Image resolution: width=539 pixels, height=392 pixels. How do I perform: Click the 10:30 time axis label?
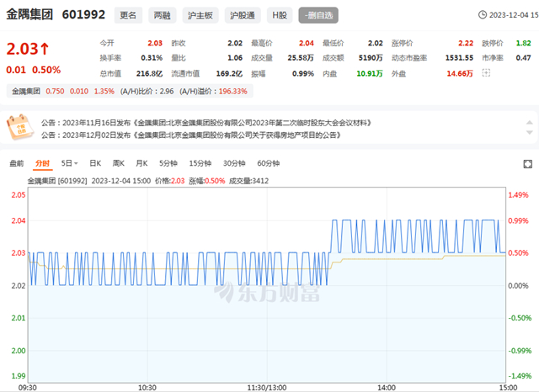pos(147,388)
